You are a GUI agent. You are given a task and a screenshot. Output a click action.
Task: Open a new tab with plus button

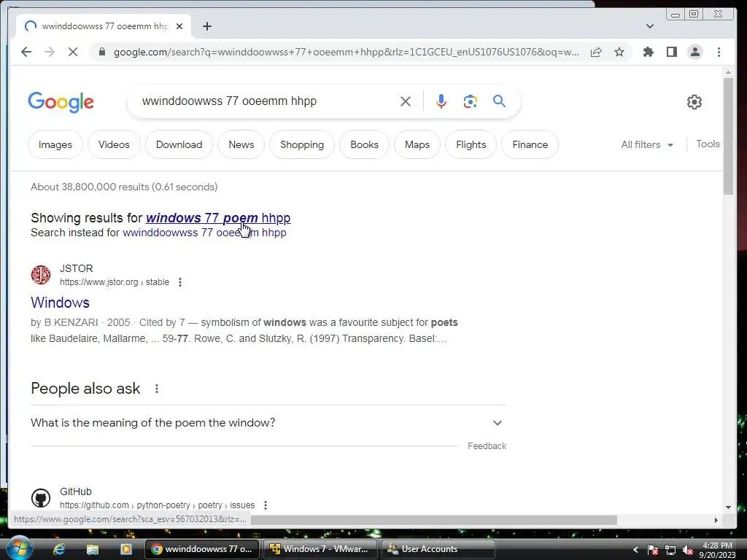206,26
